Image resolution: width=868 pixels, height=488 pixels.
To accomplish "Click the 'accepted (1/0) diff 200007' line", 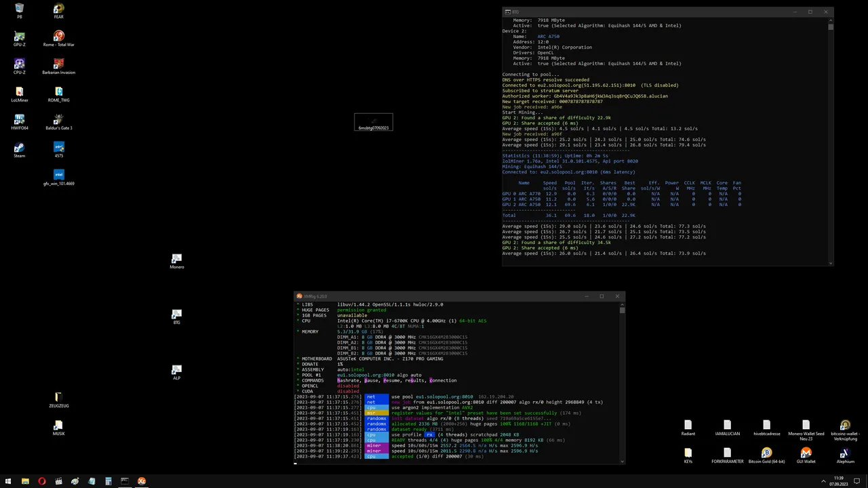I will pyautogui.click(x=427, y=456).
